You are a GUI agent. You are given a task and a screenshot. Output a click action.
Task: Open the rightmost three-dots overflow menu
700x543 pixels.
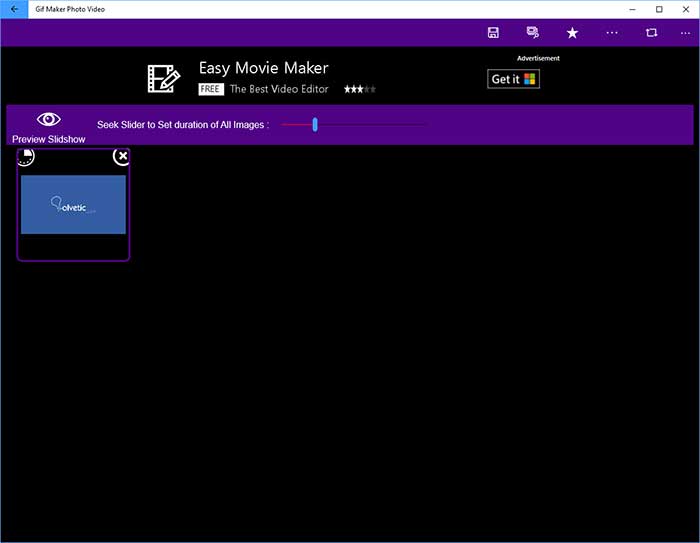pos(685,33)
